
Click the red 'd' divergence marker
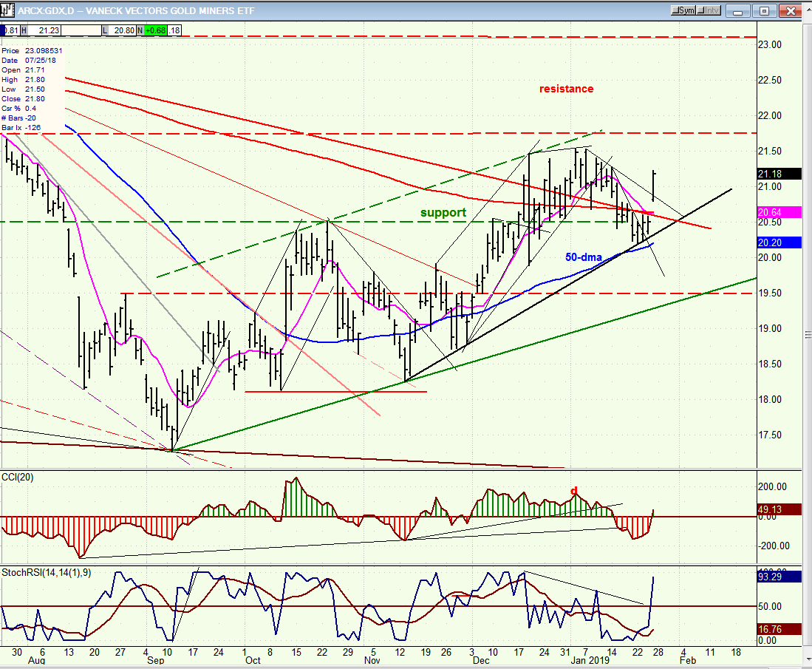coord(574,491)
